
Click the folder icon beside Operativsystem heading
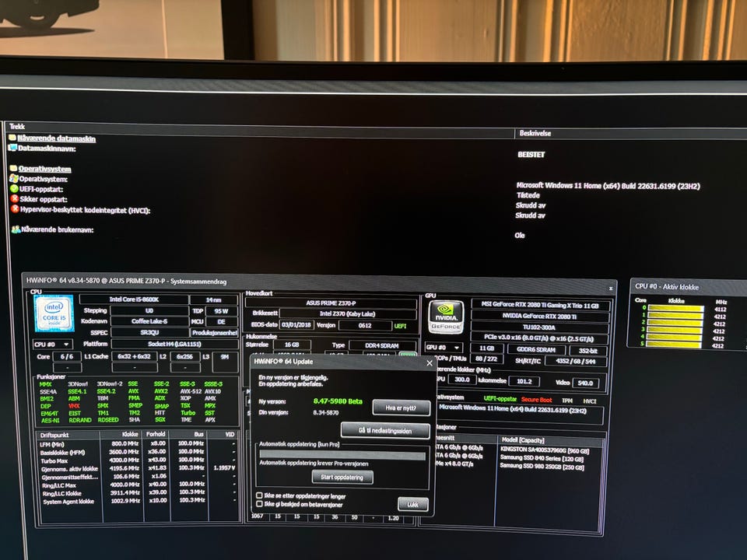14,168
